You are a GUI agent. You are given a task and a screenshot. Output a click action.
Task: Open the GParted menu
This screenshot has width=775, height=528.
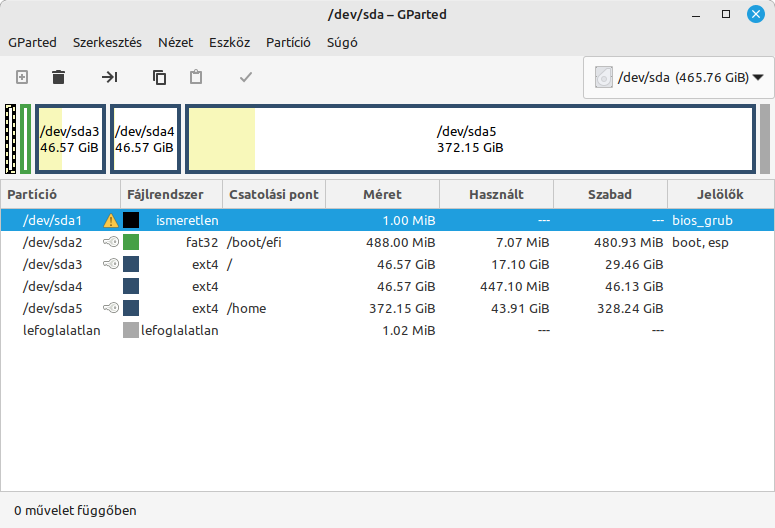32,43
